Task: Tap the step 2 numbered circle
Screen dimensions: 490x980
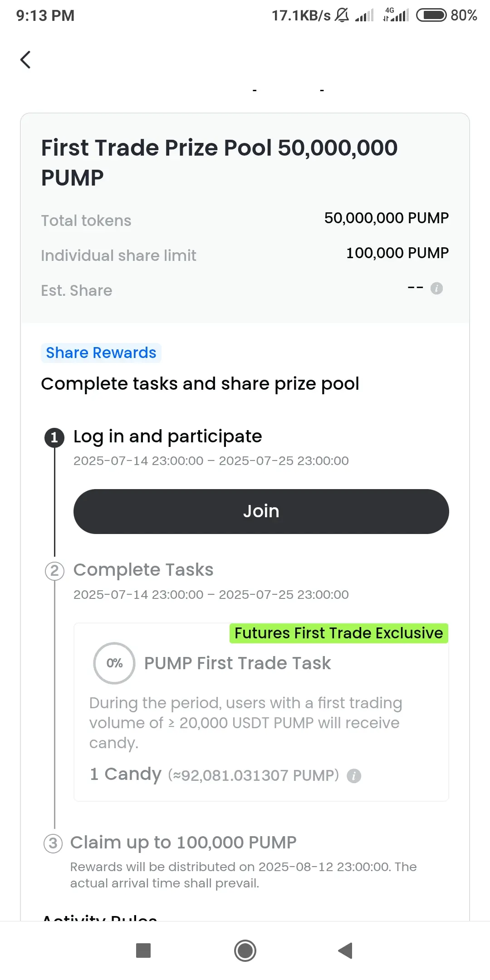Action: 54,571
